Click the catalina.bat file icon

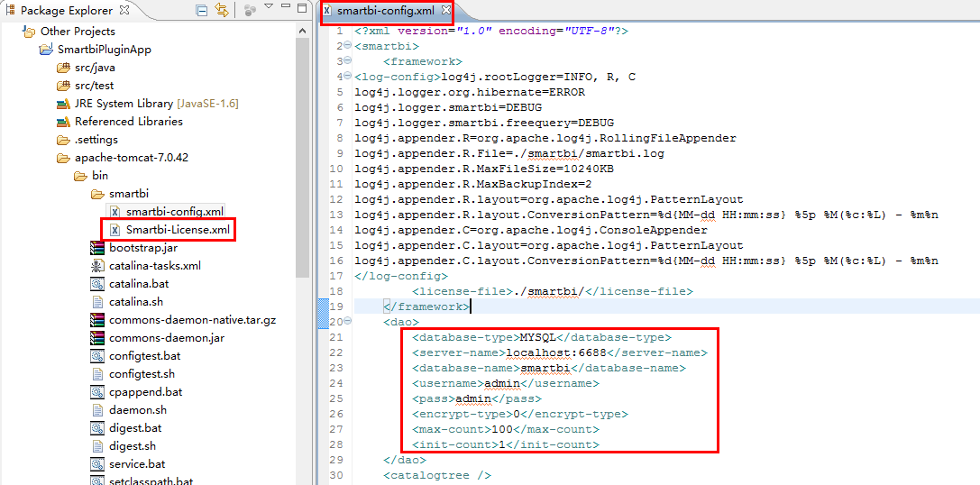point(96,284)
